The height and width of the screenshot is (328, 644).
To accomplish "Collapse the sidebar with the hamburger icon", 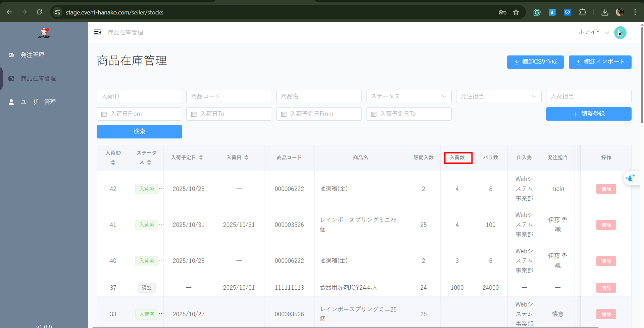I will pyautogui.click(x=98, y=32).
